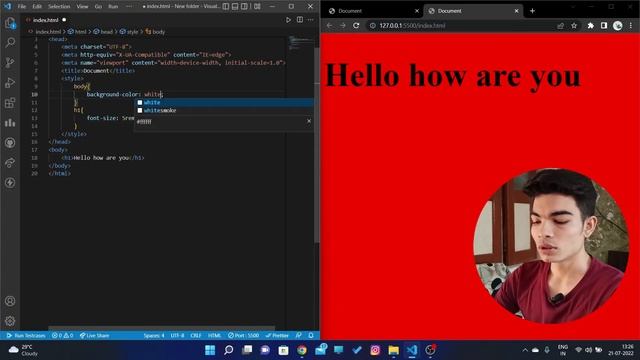
Task: Select the index.html editor tab
Action: point(46,20)
